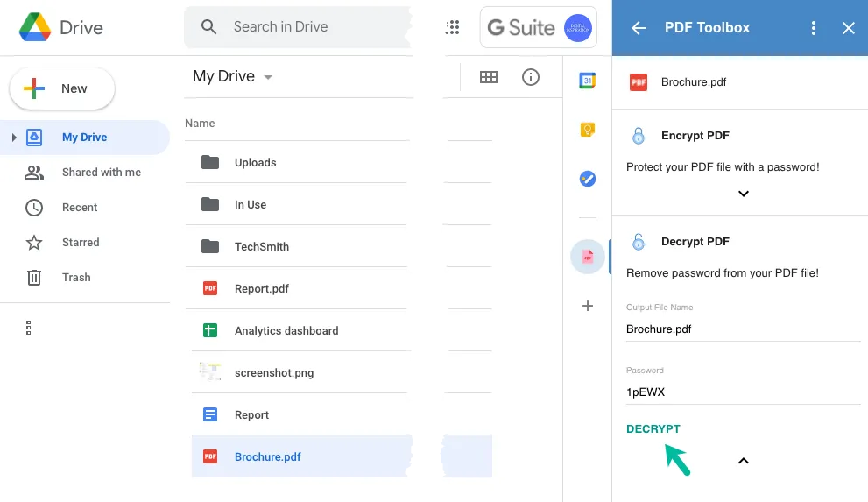The height and width of the screenshot is (502, 868).
Task: Sort by Name column header
Action: (x=200, y=124)
